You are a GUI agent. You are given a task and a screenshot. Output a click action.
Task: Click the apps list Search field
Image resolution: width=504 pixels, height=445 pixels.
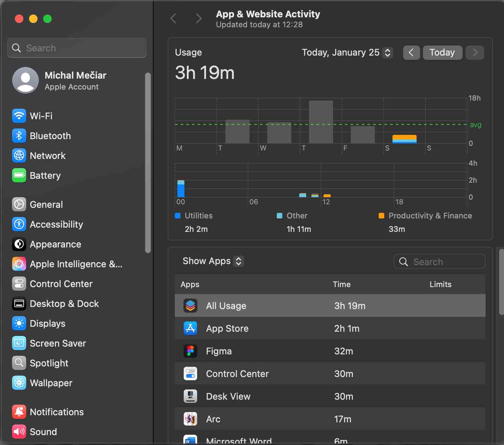439,262
